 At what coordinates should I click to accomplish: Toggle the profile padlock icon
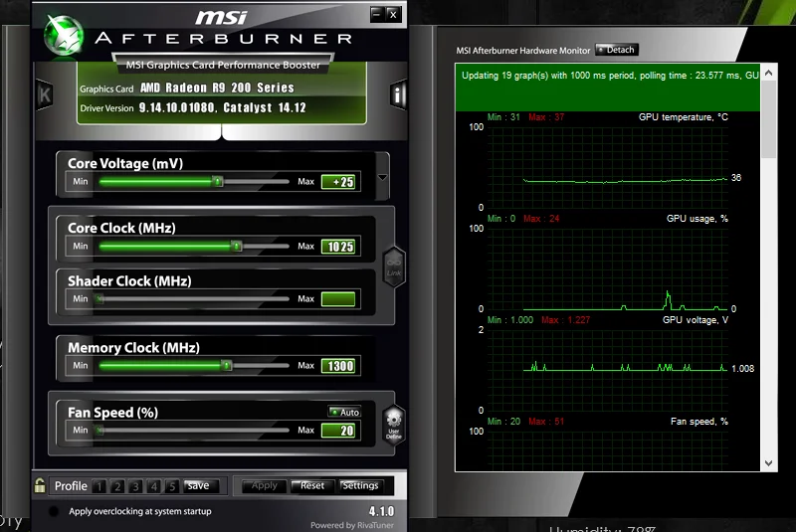point(40,486)
